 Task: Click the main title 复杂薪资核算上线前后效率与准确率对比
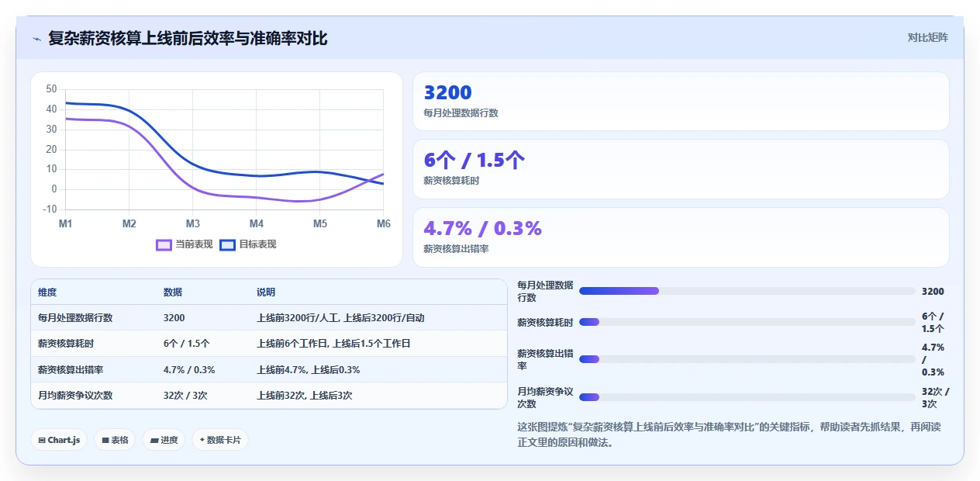188,38
